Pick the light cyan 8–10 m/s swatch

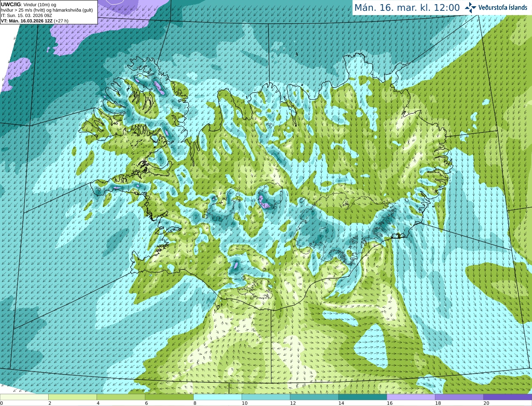point(217,397)
